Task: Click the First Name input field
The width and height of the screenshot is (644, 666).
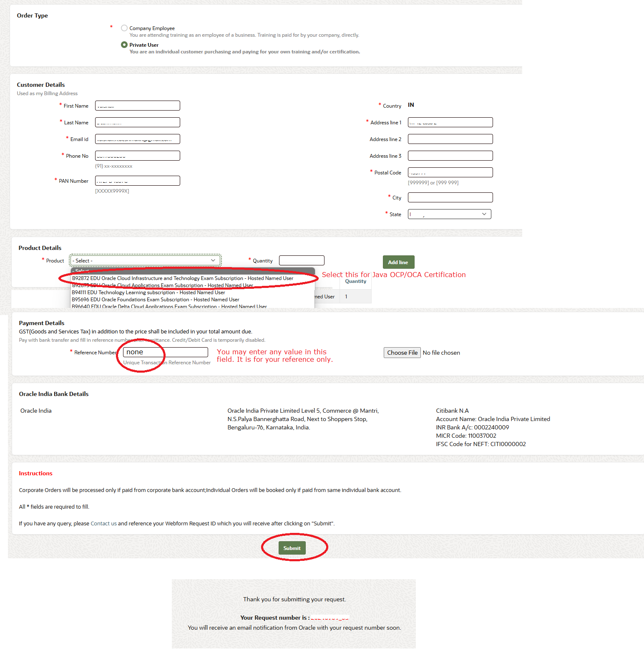Action: point(138,106)
